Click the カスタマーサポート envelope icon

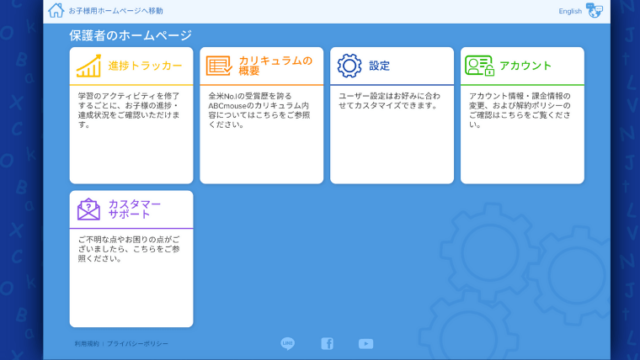click(89, 209)
